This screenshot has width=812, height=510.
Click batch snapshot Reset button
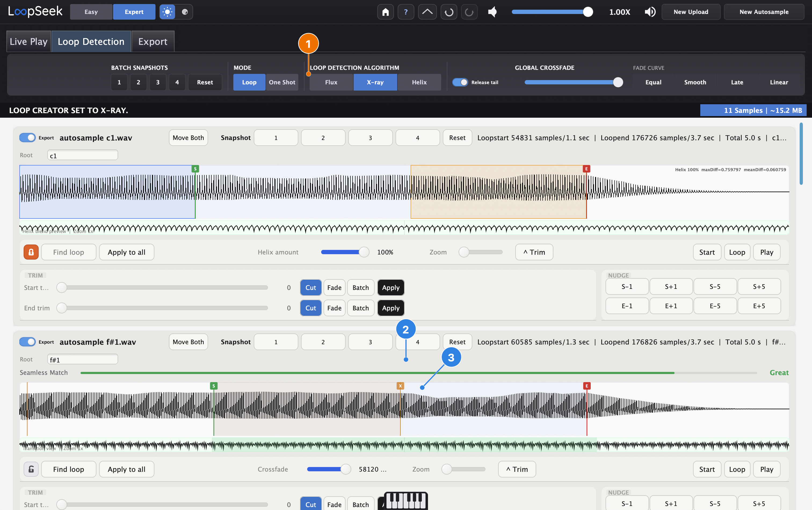(x=205, y=82)
